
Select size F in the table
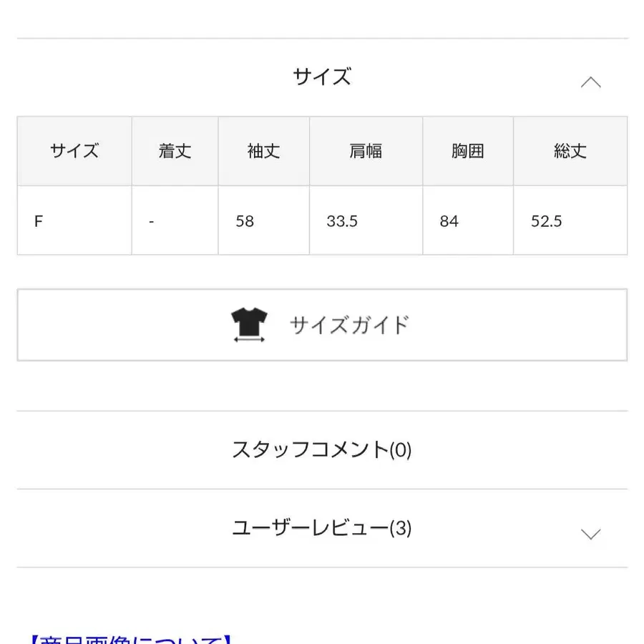(x=38, y=221)
